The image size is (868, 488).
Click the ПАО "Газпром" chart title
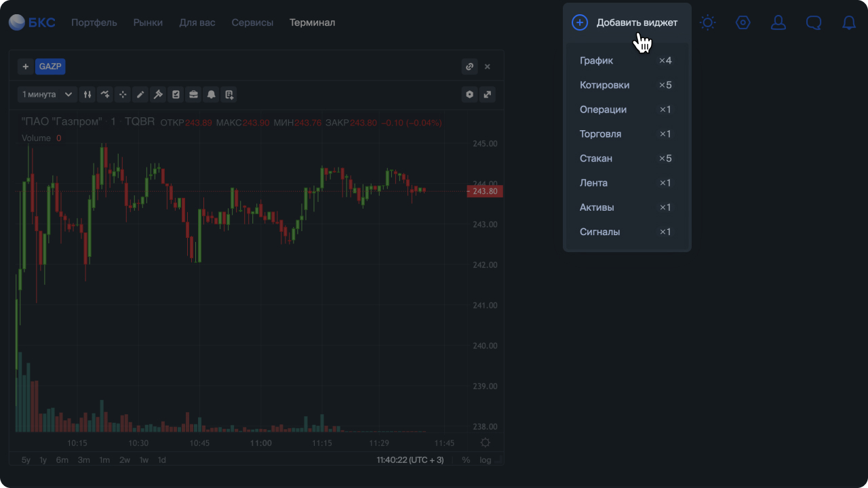[62, 122]
